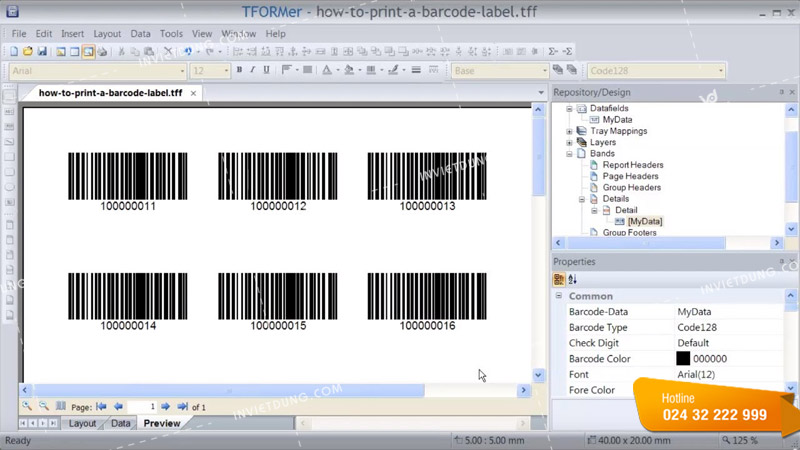Open the Help menu
800x450 pixels.
pos(276,34)
